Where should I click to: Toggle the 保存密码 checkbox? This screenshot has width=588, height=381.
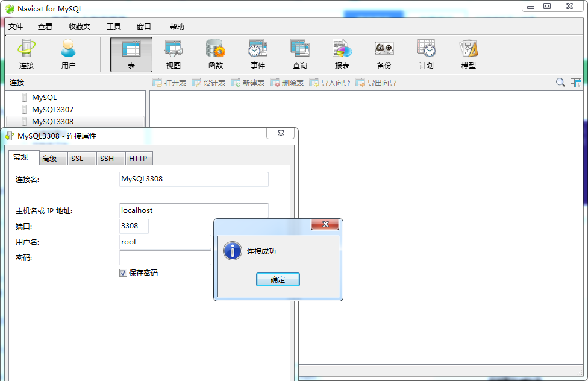tap(124, 272)
